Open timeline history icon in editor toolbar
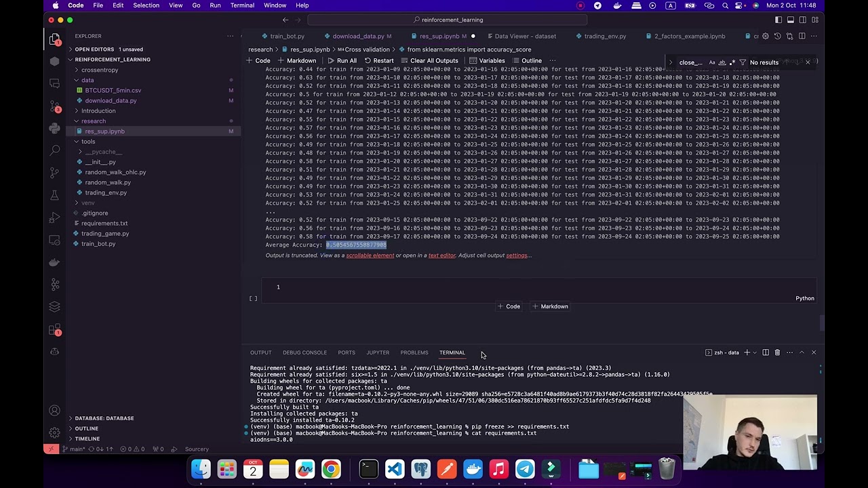This screenshot has width=868, height=488. pyautogui.click(x=777, y=36)
